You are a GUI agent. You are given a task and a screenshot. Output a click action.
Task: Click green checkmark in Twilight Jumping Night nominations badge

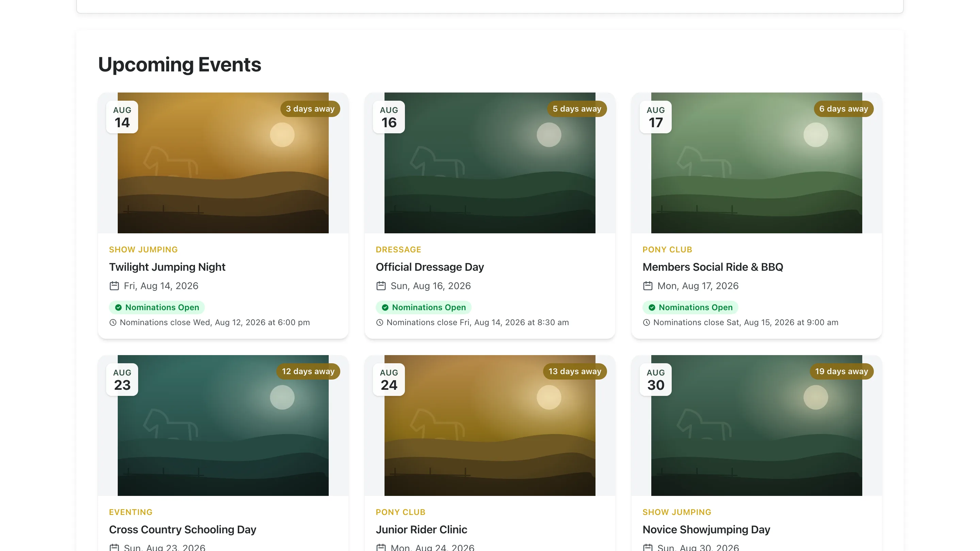(118, 307)
